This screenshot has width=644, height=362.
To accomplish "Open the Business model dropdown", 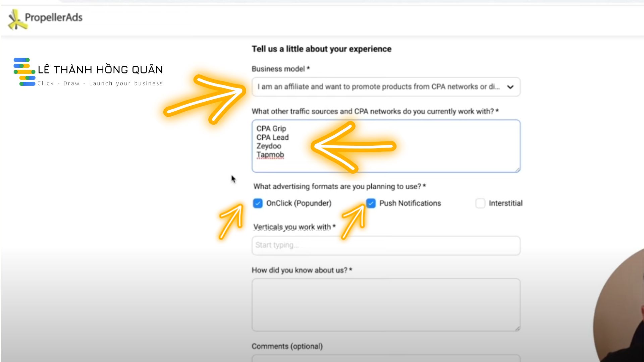I will [x=379, y=87].
